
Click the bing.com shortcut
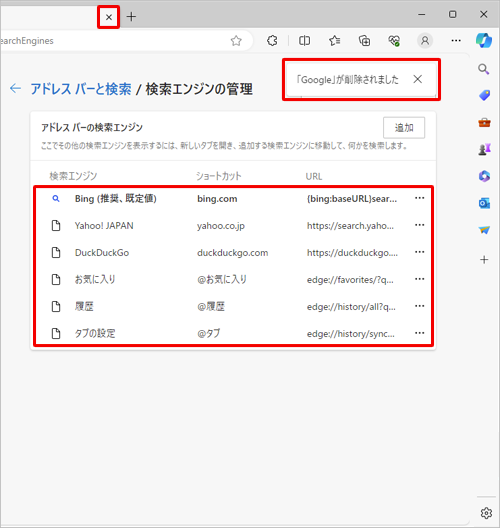pos(217,199)
